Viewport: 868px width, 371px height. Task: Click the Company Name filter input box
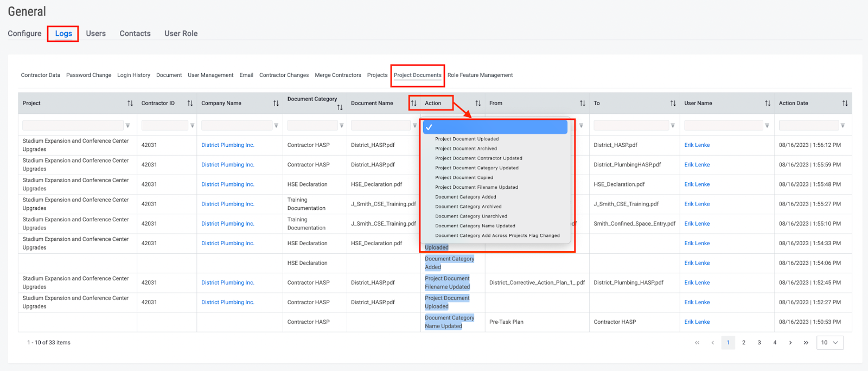point(237,126)
